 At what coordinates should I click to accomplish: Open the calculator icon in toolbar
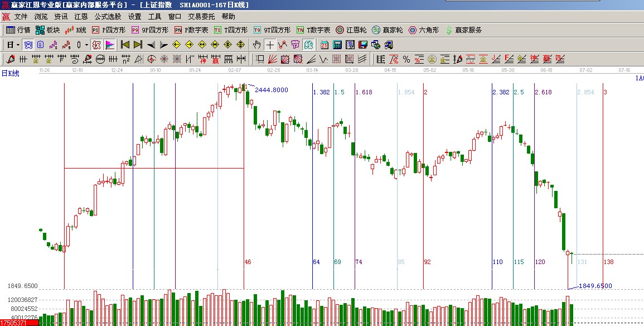pyautogui.click(x=338, y=45)
